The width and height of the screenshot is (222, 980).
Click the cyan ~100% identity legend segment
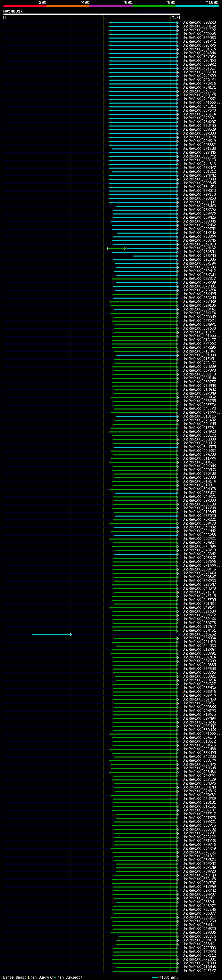(x=197, y=6)
